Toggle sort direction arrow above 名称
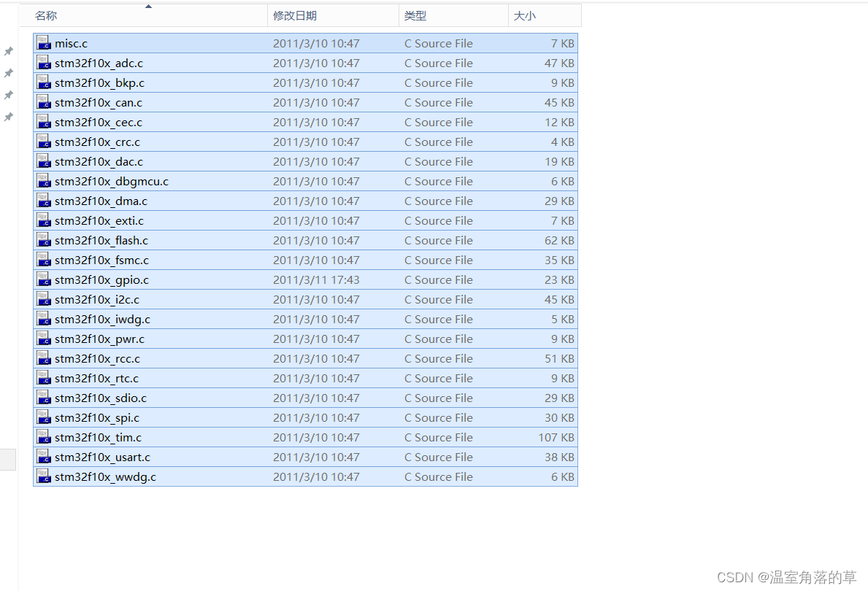Viewport: 868px width, 591px height. [x=148, y=7]
